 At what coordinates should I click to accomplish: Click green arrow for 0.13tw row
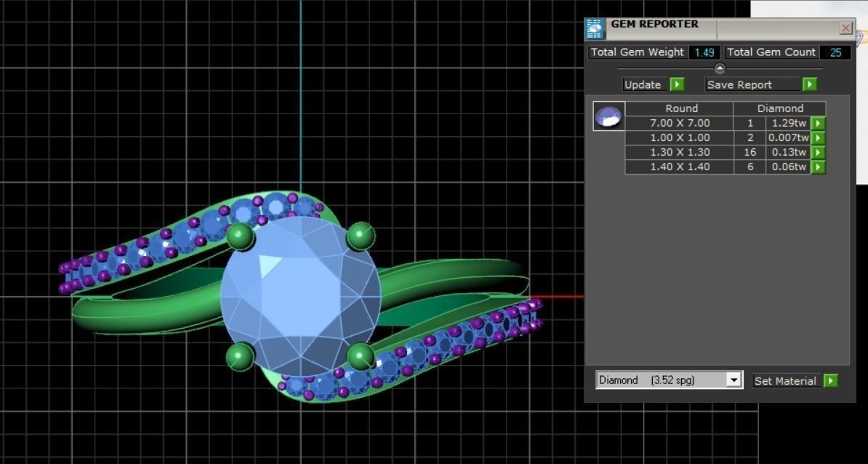click(818, 152)
